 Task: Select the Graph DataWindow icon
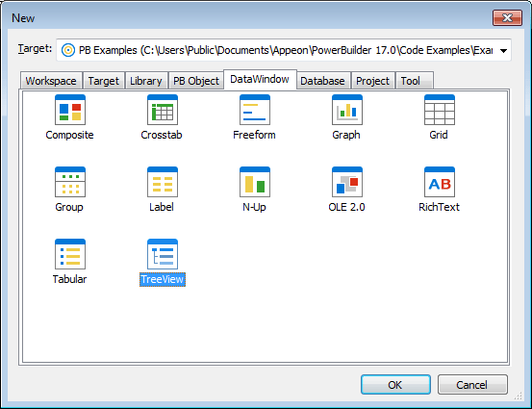(346, 110)
